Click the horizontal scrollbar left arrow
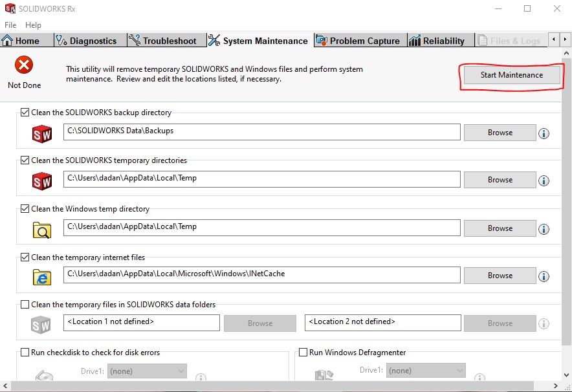The image size is (572, 392). 5,386
